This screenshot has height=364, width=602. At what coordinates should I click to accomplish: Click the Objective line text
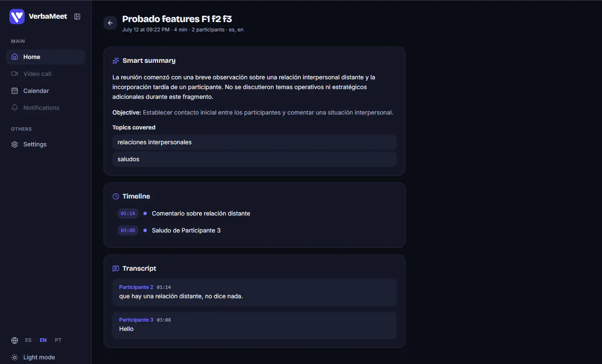253,112
